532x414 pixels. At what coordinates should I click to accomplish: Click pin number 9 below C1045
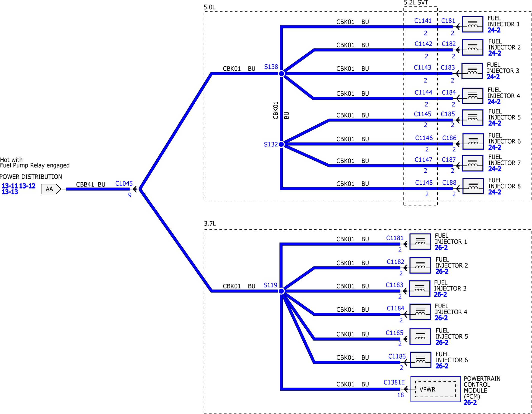pos(130,195)
